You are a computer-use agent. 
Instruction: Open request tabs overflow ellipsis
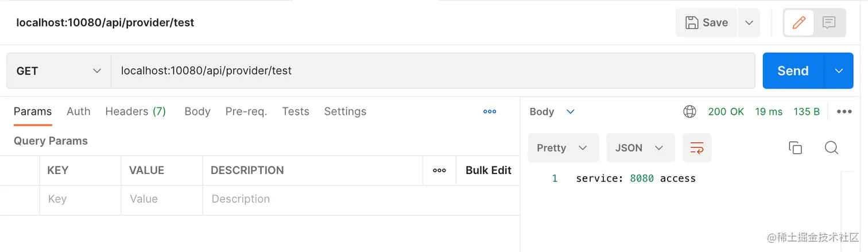tap(490, 112)
